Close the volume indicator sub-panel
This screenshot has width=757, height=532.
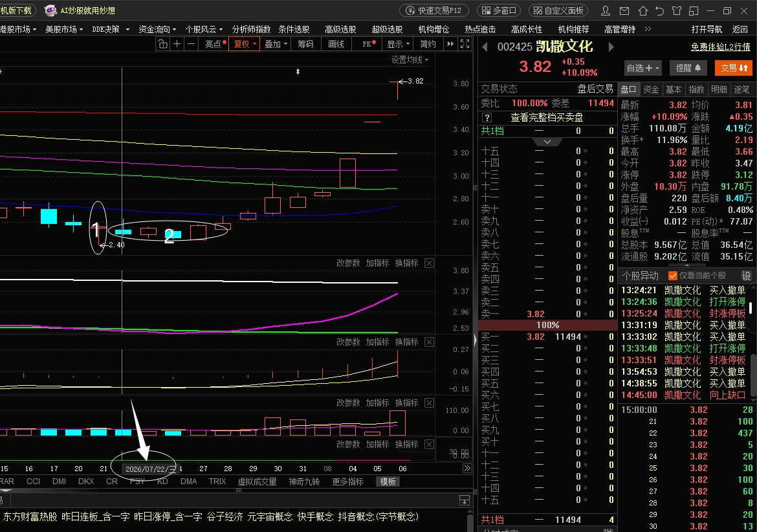(429, 403)
